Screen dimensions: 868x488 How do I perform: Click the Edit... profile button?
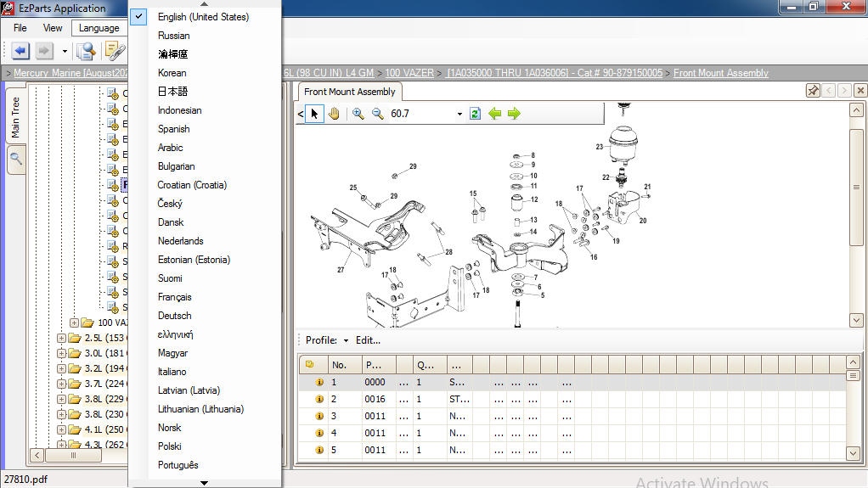[368, 340]
